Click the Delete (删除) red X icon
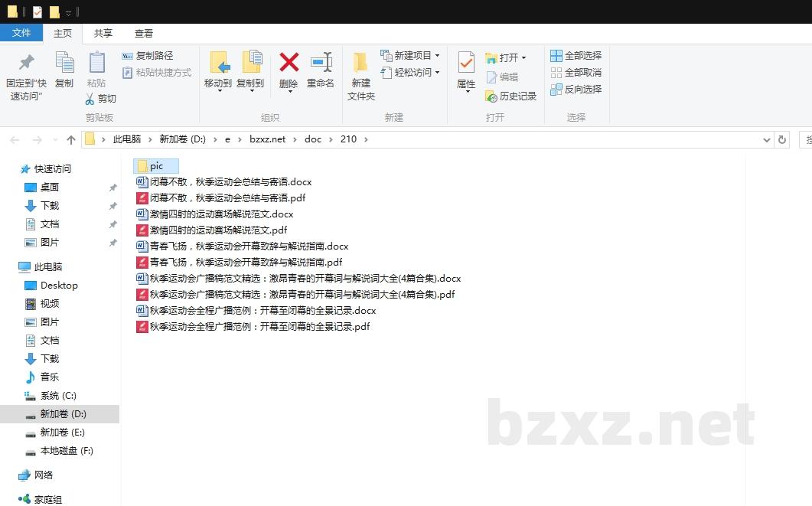 (289, 63)
